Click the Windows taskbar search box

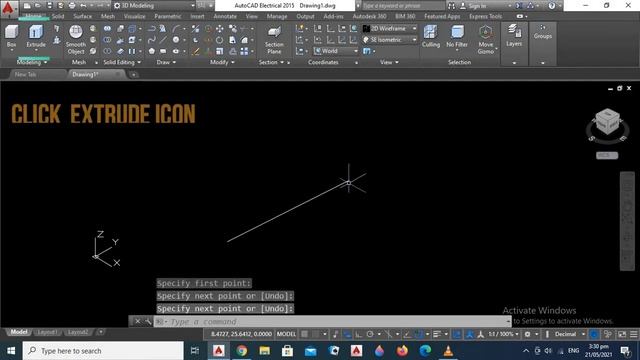pyautogui.click(x=103, y=351)
